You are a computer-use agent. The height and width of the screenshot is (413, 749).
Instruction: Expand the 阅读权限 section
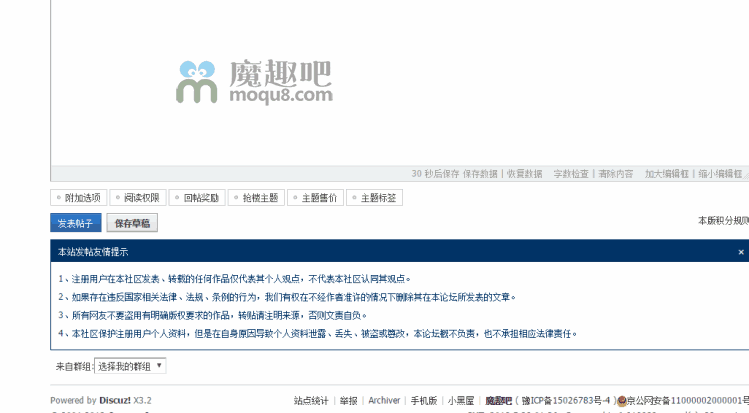(x=138, y=198)
